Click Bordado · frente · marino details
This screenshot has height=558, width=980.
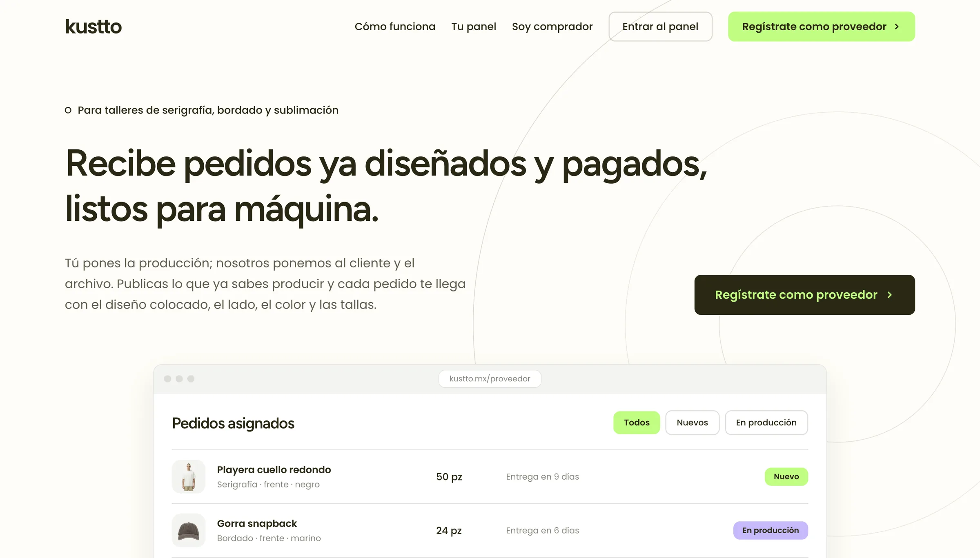click(x=269, y=538)
